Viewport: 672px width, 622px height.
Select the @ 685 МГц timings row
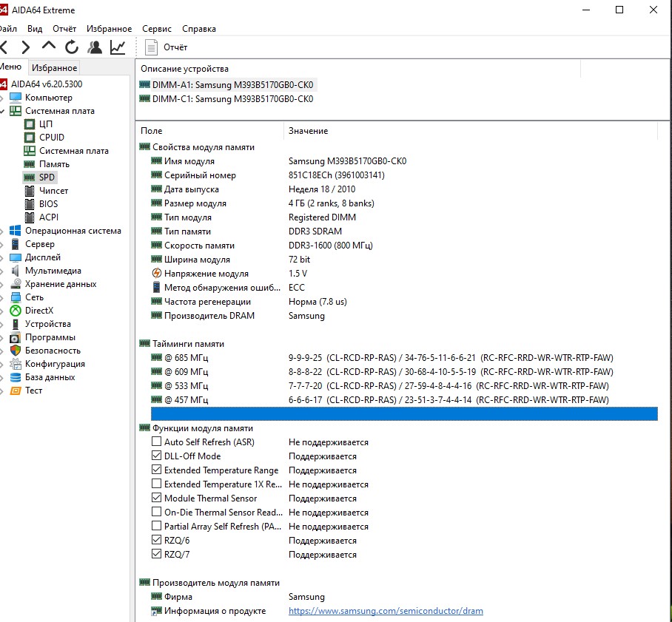pos(404,358)
